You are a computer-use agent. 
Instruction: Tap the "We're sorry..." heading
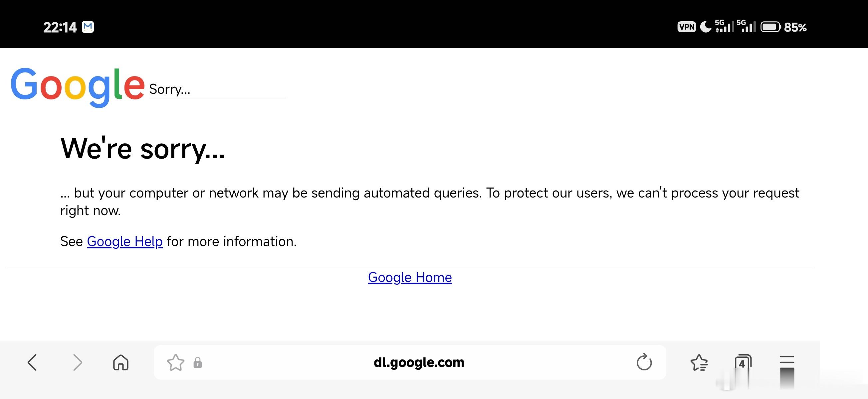pos(142,149)
